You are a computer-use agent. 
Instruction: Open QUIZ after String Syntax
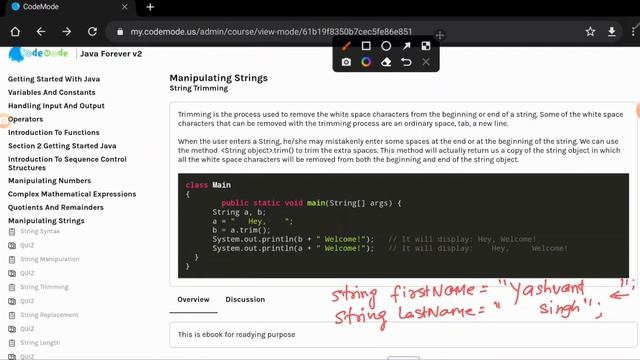click(27, 245)
